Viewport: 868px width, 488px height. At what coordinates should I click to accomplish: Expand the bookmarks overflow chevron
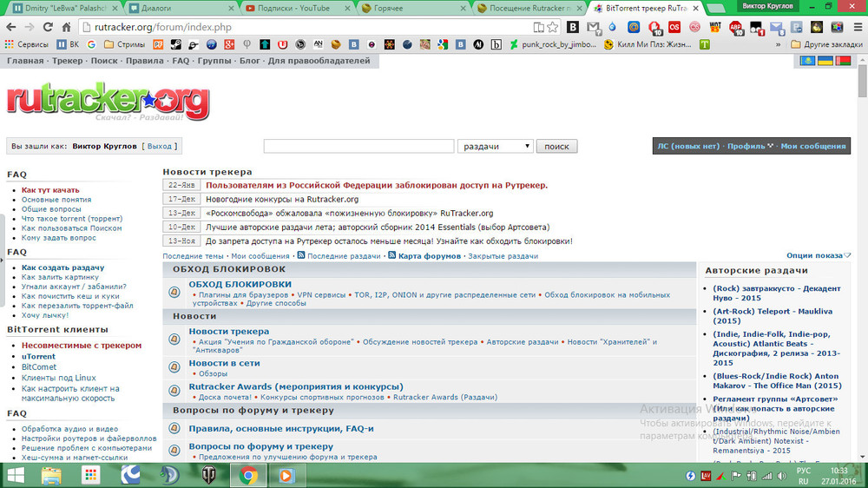point(779,44)
